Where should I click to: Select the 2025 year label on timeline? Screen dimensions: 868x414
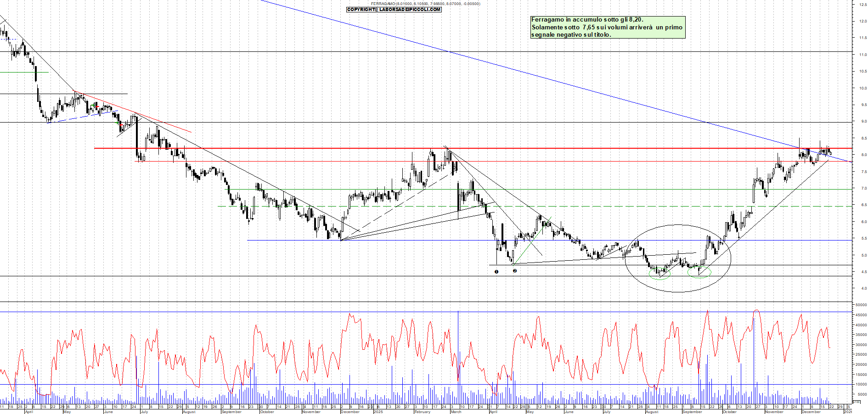(378, 412)
